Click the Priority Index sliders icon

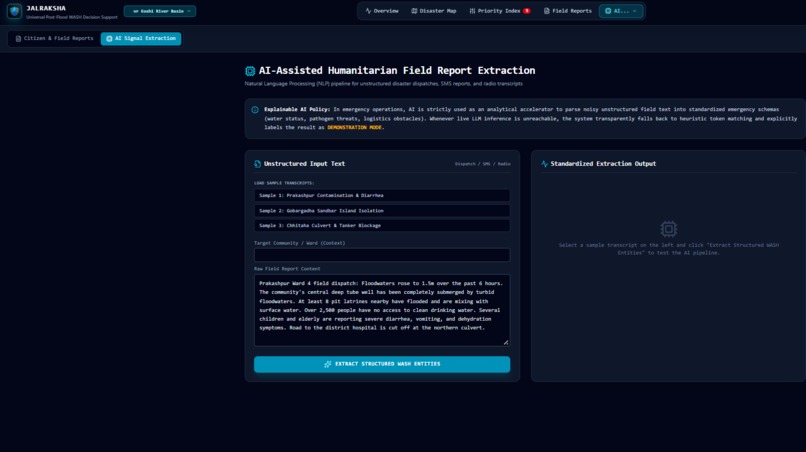(472, 11)
